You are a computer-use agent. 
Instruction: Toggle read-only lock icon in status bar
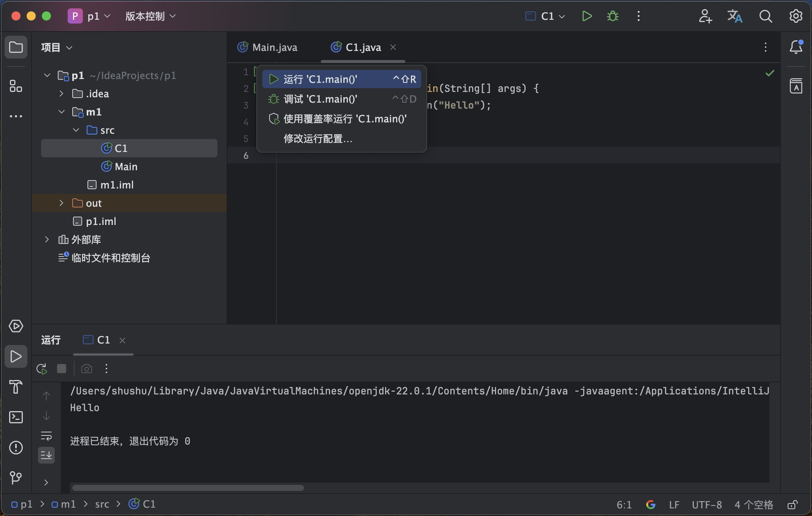(x=792, y=505)
